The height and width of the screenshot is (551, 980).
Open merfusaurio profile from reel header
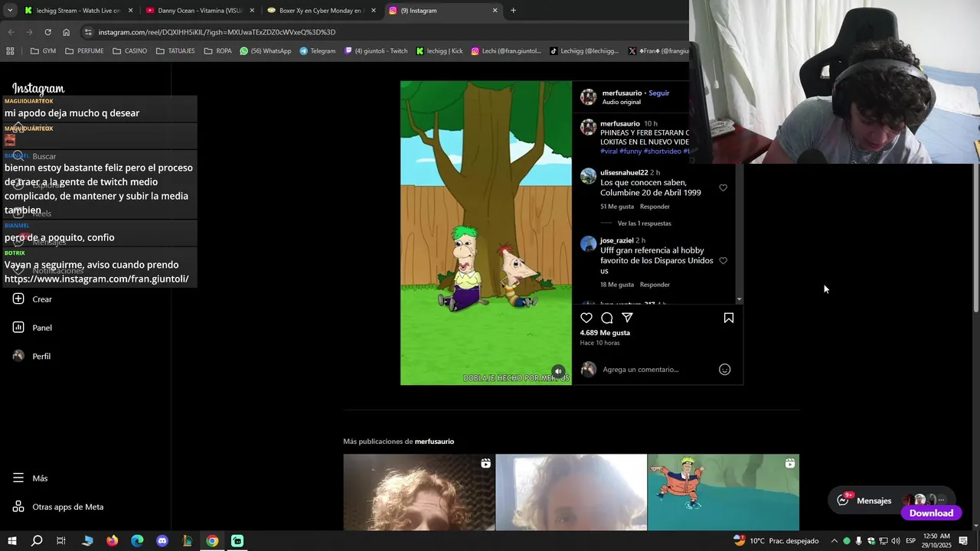[x=622, y=93]
